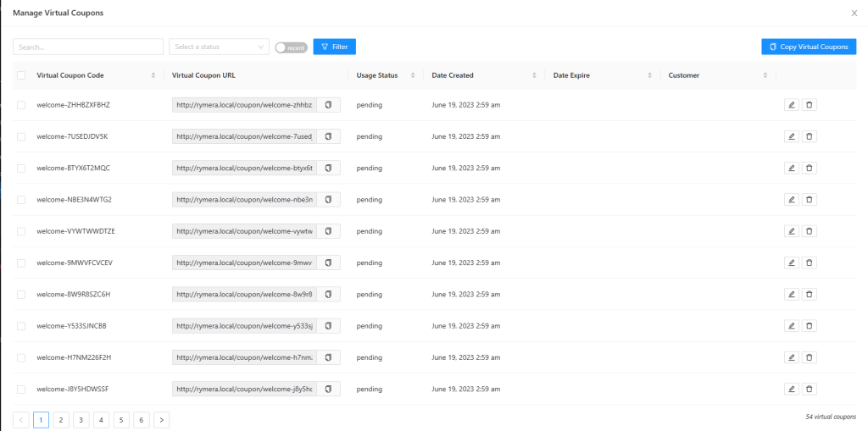This screenshot has width=868, height=431.
Task: Copy URL for welcome-NBE3N4WTG2 coupon
Action: pyautogui.click(x=328, y=200)
